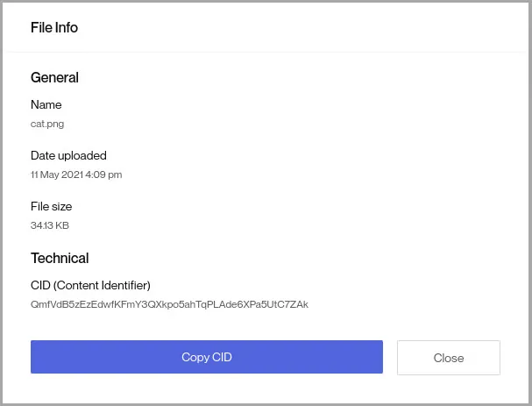
Task: Click the File Info dialog title
Action: 54,28
